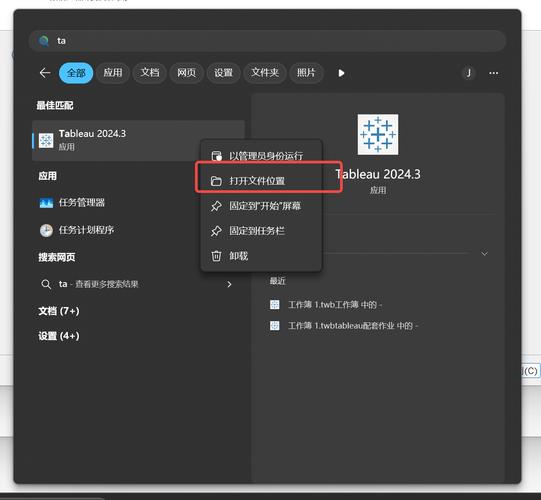Click the run-as-admin shield icon
Screen dimensions: 541x500
coord(216,156)
